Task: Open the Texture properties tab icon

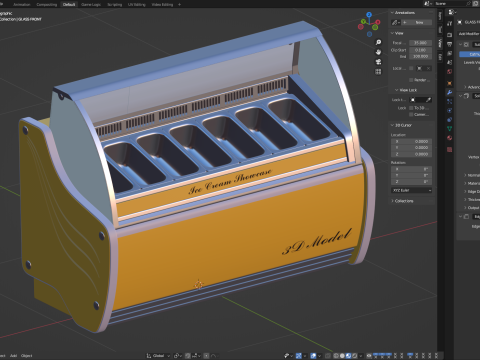Action: (x=450, y=149)
